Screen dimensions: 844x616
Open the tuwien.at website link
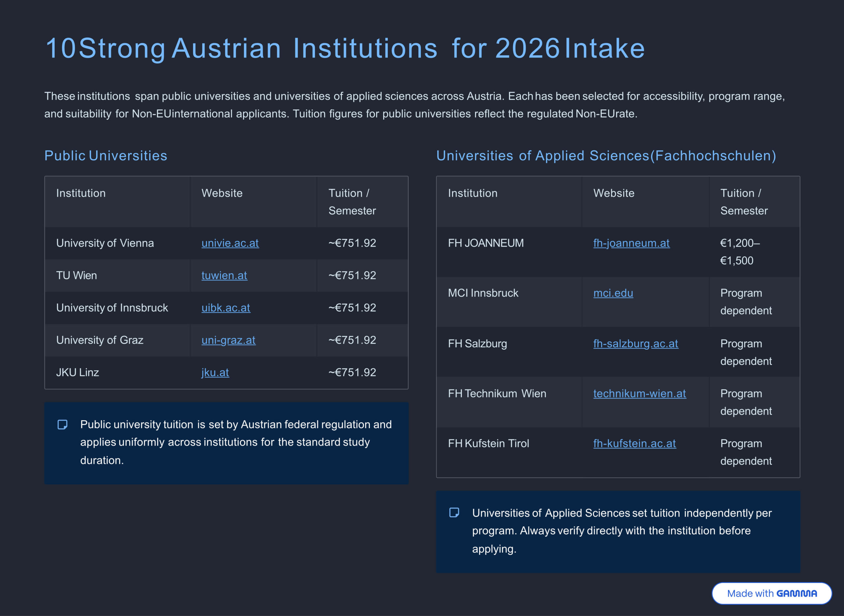coord(224,276)
